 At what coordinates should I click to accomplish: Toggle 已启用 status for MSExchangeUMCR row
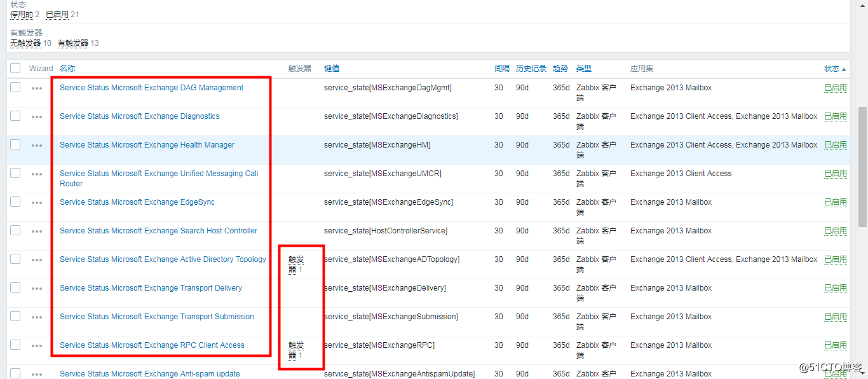(x=836, y=174)
